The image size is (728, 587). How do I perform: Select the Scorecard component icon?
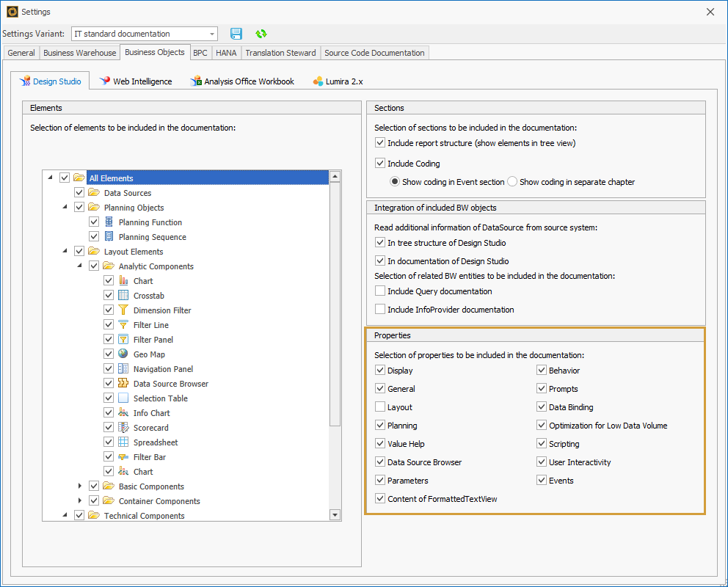tap(123, 427)
